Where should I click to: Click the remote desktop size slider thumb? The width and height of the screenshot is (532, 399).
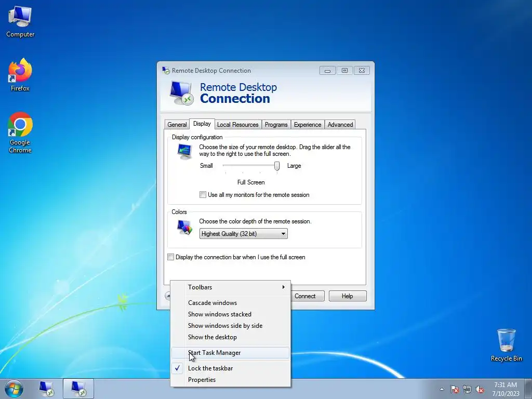click(277, 166)
